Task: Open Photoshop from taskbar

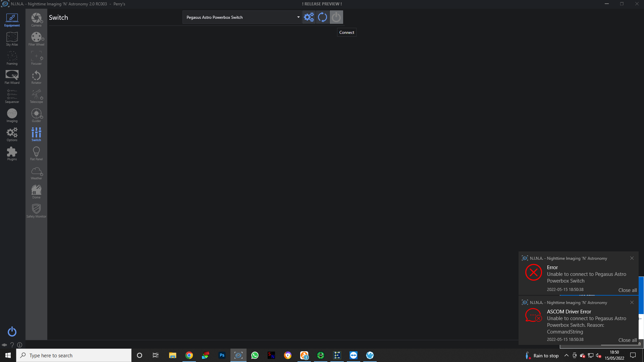Action: pos(222,355)
